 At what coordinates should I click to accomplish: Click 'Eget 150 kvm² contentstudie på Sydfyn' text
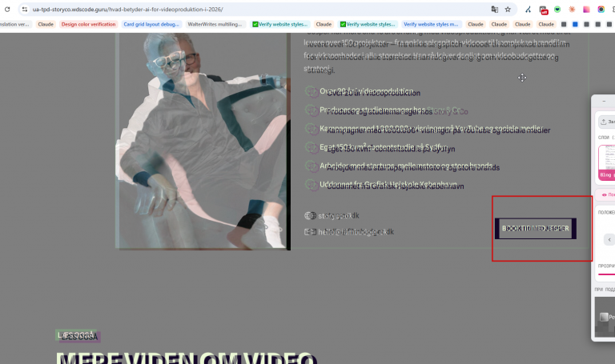coord(388,148)
